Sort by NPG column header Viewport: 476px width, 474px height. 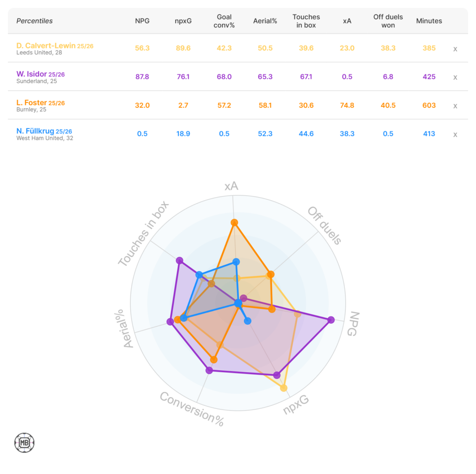(142, 21)
